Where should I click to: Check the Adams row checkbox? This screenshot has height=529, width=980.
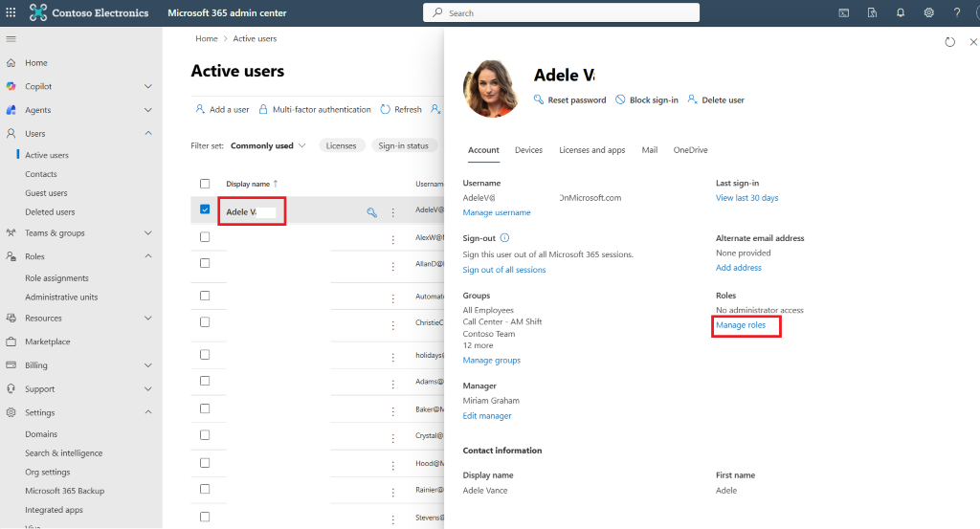coord(205,381)
